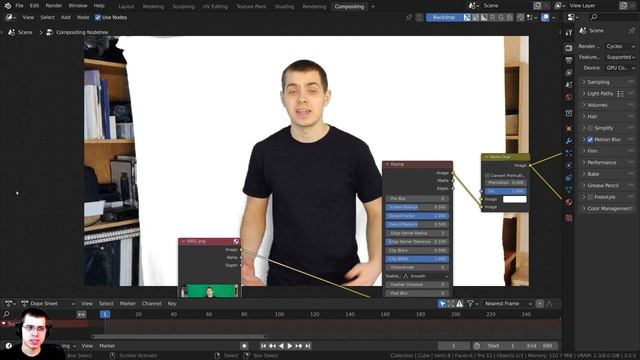The image size is (640, 360).
Task: Open Feather falloff Smooth dropdown in Keying node
Action: pyautogui.click(x=425, y=276)
